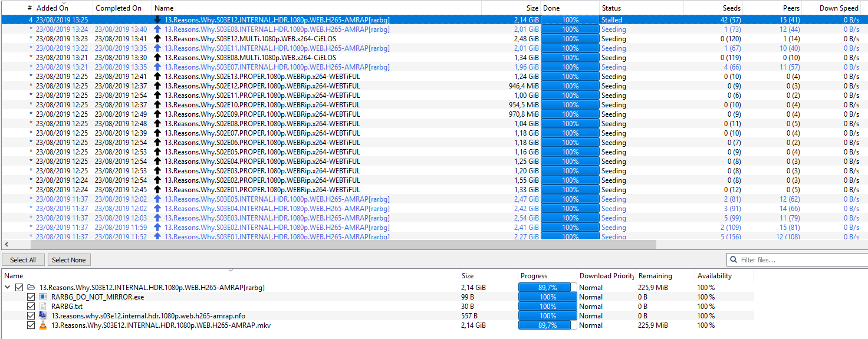Click the blue seeding arrow icon for S03E11 AMRAP
The image size is (868, 339).
pos(157,48)
